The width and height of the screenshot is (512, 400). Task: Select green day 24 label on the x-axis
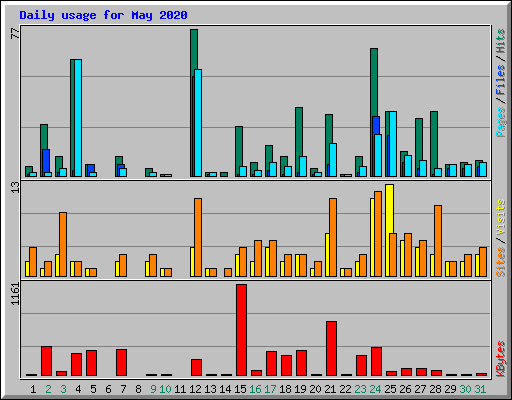375,389
